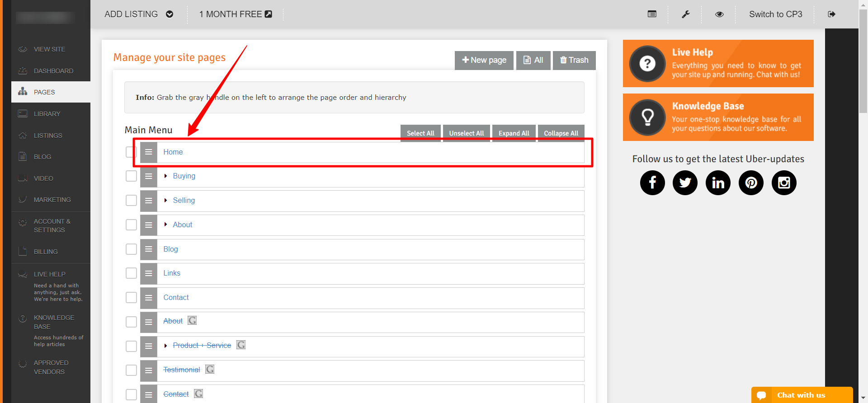This screenshot has height=403, width=868.
Task: Click the Knowledge Base lightbulb icon
Action: [x=647, y=117]
